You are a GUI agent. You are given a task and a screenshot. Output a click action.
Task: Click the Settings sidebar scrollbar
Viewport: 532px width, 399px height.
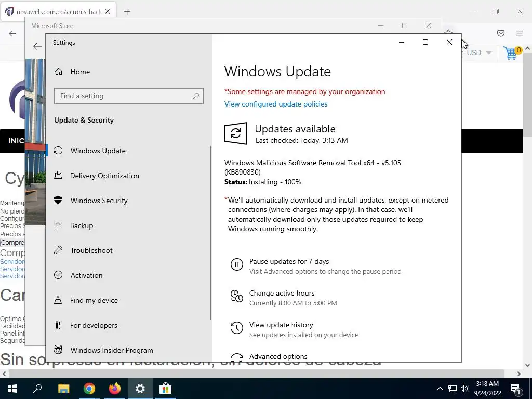coord(210,233)
